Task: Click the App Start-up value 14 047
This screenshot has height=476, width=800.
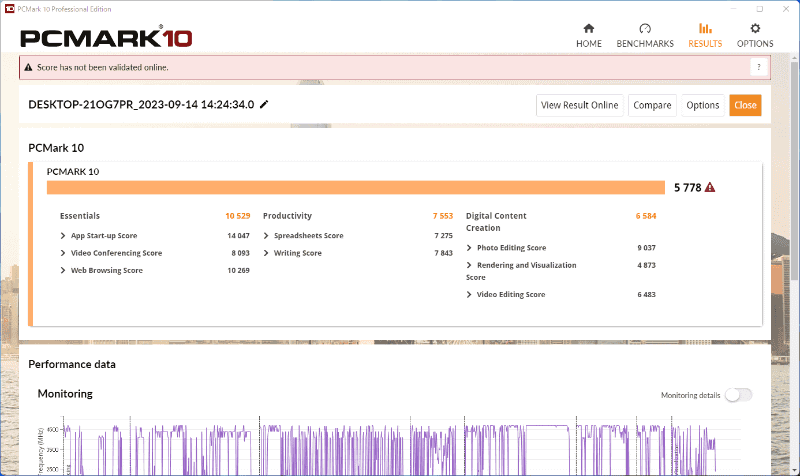Action: point(238,236)
